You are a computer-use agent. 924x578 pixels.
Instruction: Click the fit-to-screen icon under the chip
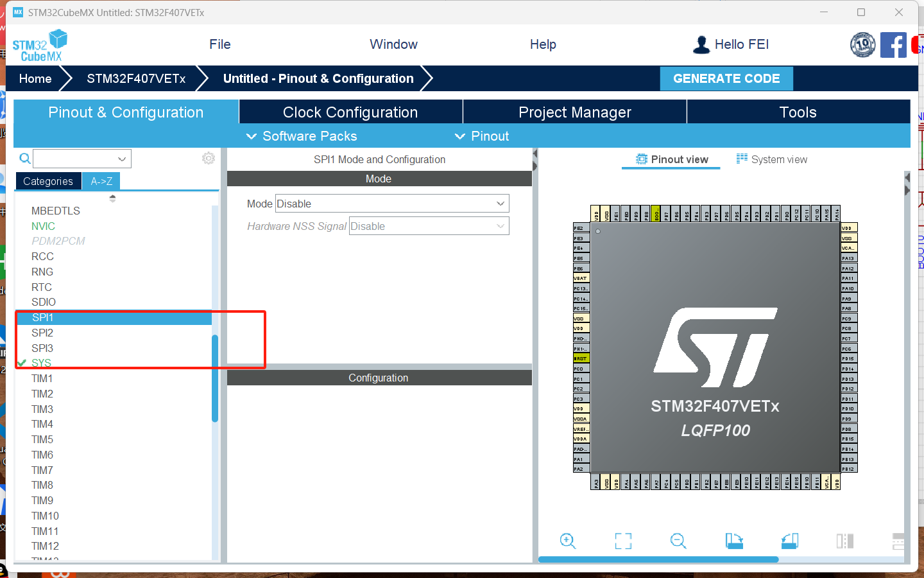tap(623, 541)
